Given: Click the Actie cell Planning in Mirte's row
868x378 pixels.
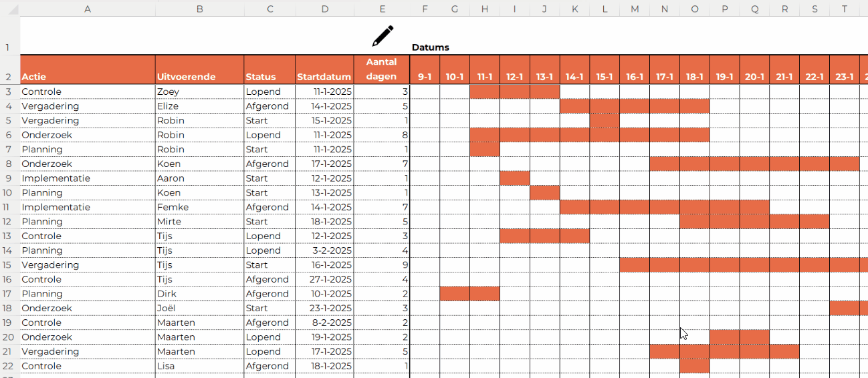Looking at the screenshot, I should click(x=88, y=222).
